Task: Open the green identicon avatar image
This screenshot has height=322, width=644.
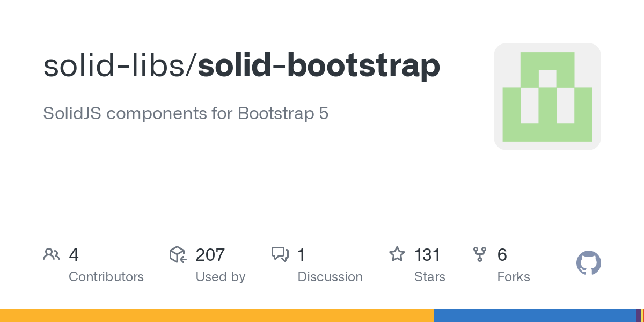Action: (547, 97)
